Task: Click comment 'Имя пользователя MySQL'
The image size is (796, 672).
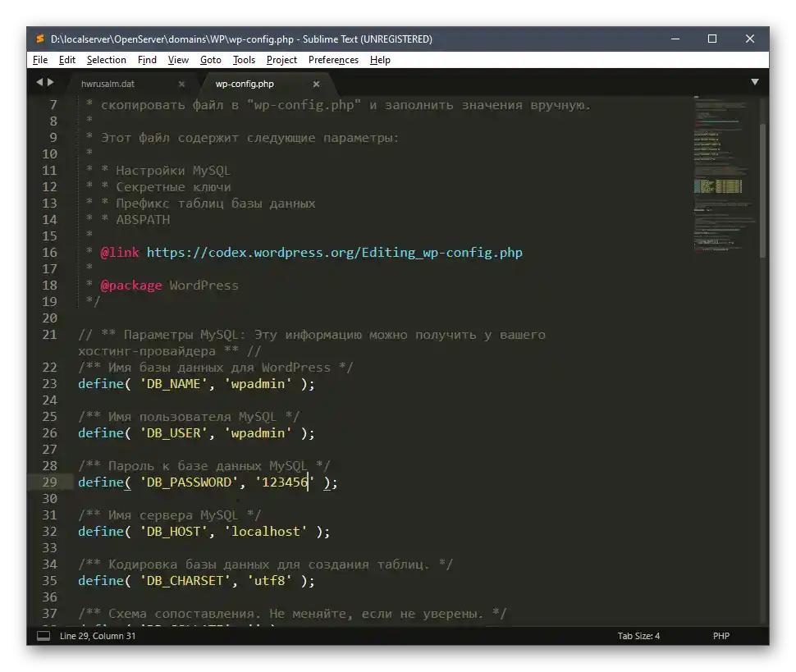Action: click(x=192, y=417)
